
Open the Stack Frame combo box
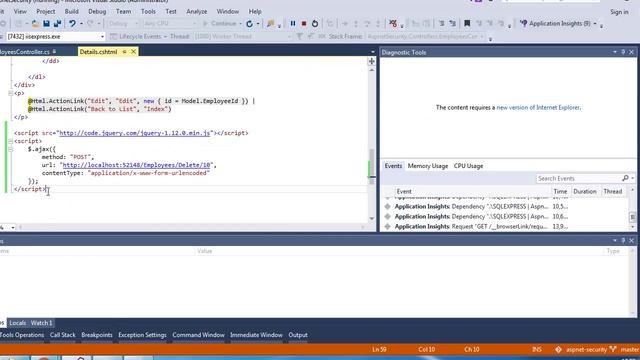point(426,36)
